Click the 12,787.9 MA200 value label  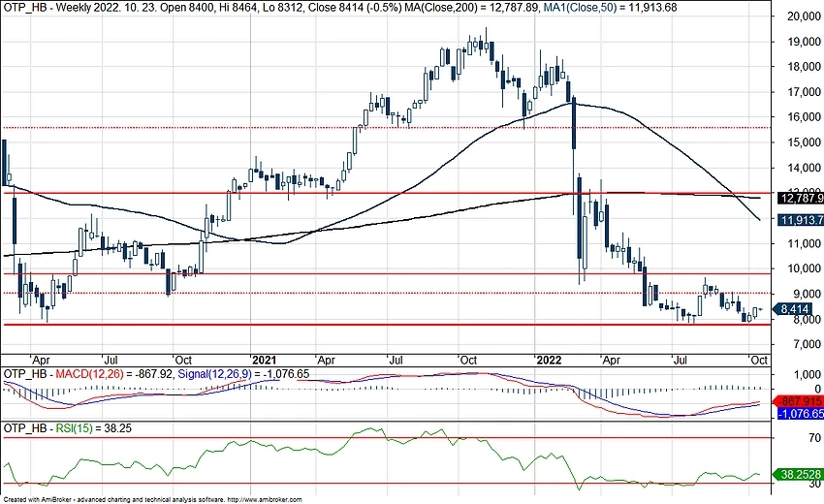[x=800, y=198]
